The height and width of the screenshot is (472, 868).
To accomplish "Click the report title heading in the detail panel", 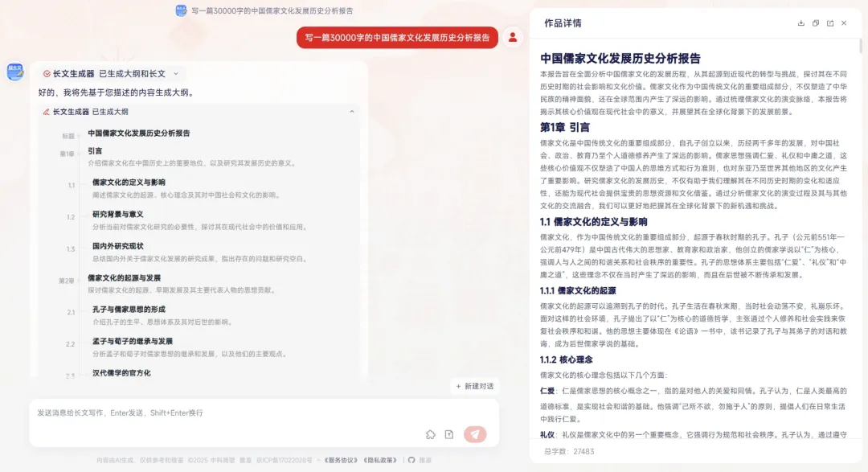I will [620, 58].
